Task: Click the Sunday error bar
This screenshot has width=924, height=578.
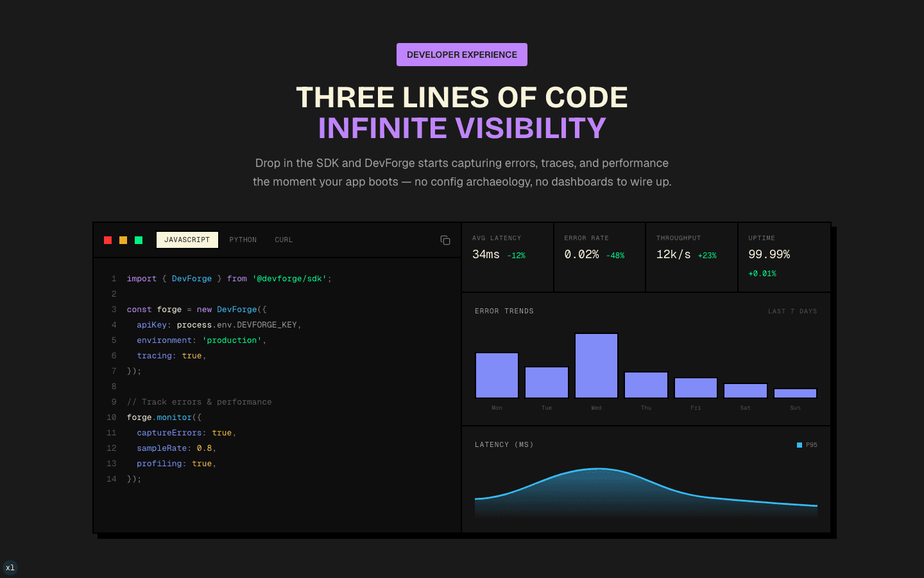Action: [x=795, y=394]
